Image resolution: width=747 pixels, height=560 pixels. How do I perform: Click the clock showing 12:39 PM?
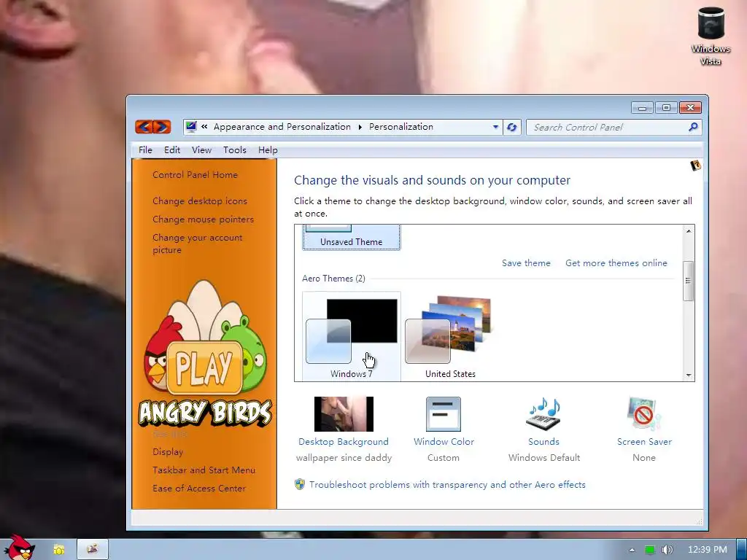708,550
